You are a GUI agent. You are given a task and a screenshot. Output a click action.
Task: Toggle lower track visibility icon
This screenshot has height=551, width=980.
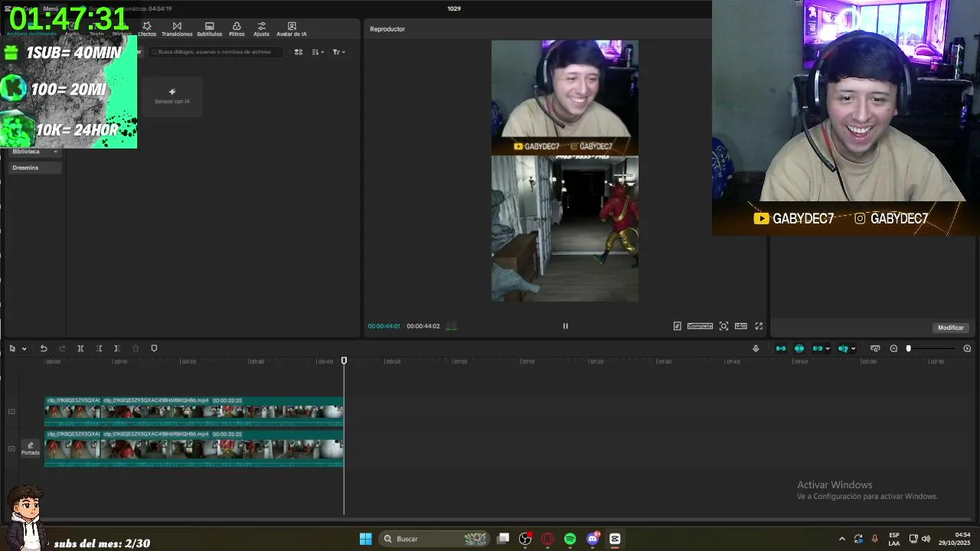tap(11, 448)
